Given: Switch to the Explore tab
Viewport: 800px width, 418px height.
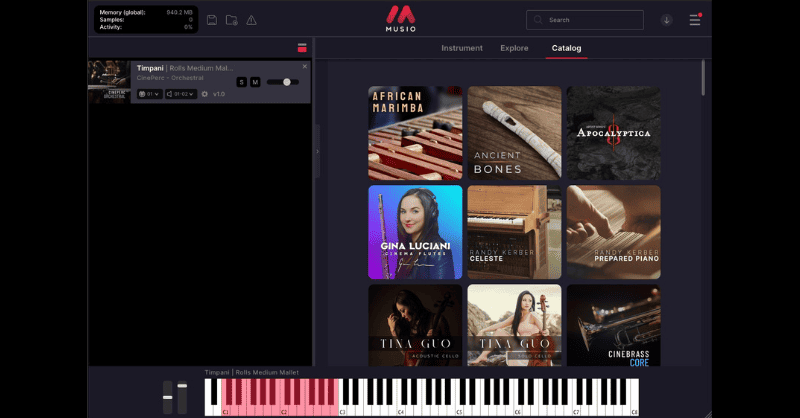Looking at the screenshot, I should [514, 48].
